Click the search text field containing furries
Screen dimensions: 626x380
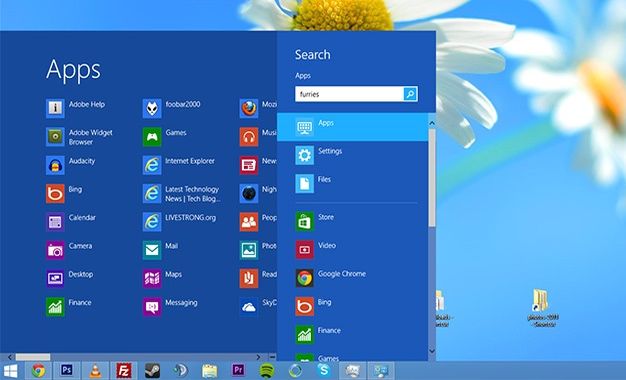click(349, 94)
